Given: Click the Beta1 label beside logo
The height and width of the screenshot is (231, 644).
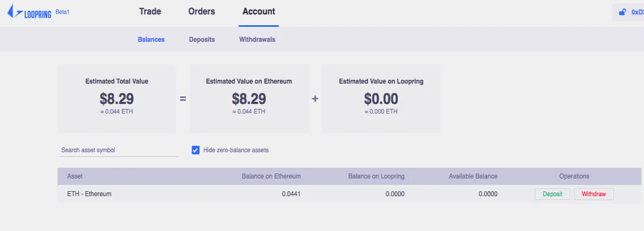Looking at the screenshot, I should click(x=62, y=11).
